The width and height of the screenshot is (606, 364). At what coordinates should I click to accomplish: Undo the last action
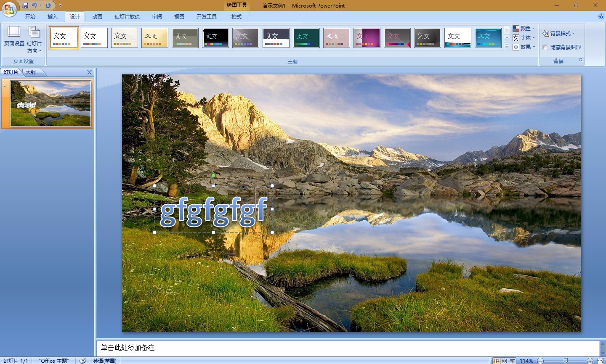(34, 5)
